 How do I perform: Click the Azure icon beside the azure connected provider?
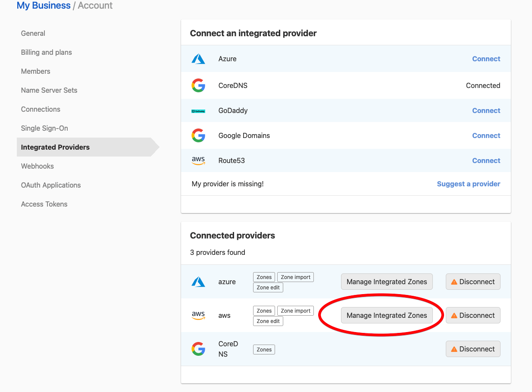pyautogui.click(x=198, y=282)
